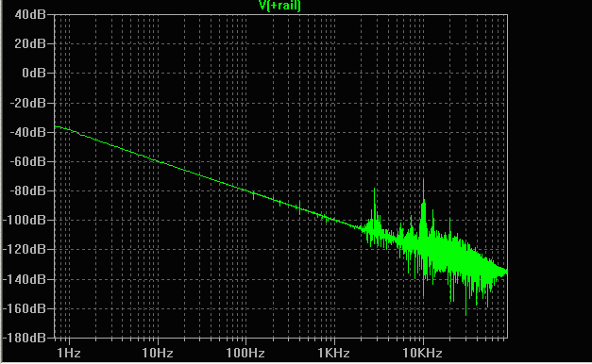Click the -20dB vertical axis label
592x364 pixels.
[x=27, y=103]
